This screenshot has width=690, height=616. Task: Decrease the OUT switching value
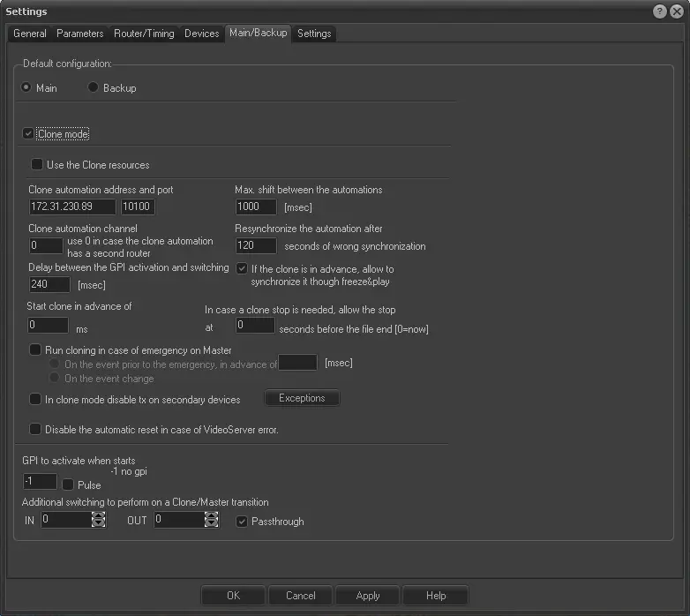(211, 524)
